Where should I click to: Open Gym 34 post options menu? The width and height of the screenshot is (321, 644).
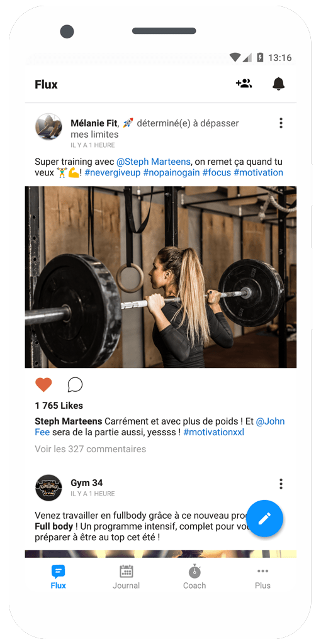[x=281, y=484]
